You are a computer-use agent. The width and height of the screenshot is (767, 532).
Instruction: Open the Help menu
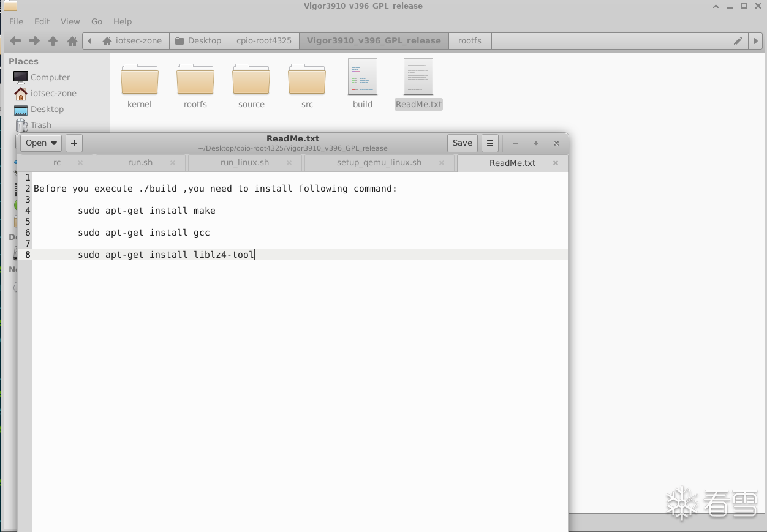coord(123,21)
